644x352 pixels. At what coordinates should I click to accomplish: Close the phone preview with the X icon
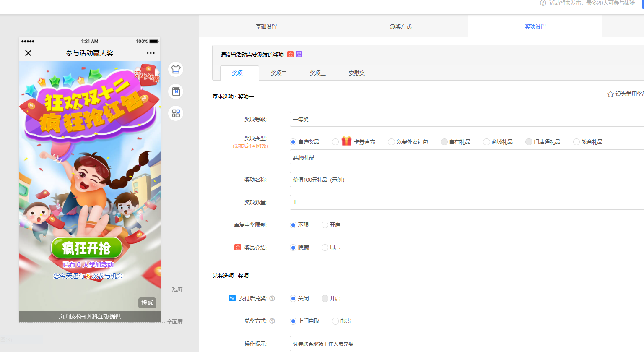point(28,53)
